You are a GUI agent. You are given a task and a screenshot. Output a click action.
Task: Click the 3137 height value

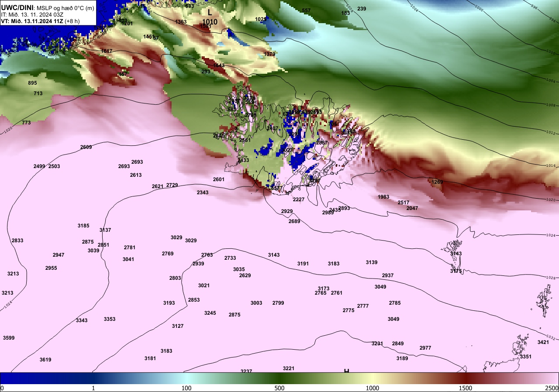click(105, 230)
